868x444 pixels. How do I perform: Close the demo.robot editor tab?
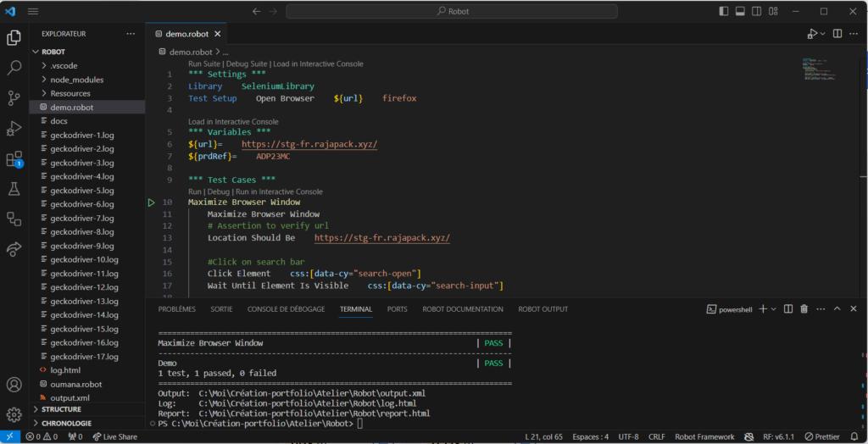[x=218, y=34]
